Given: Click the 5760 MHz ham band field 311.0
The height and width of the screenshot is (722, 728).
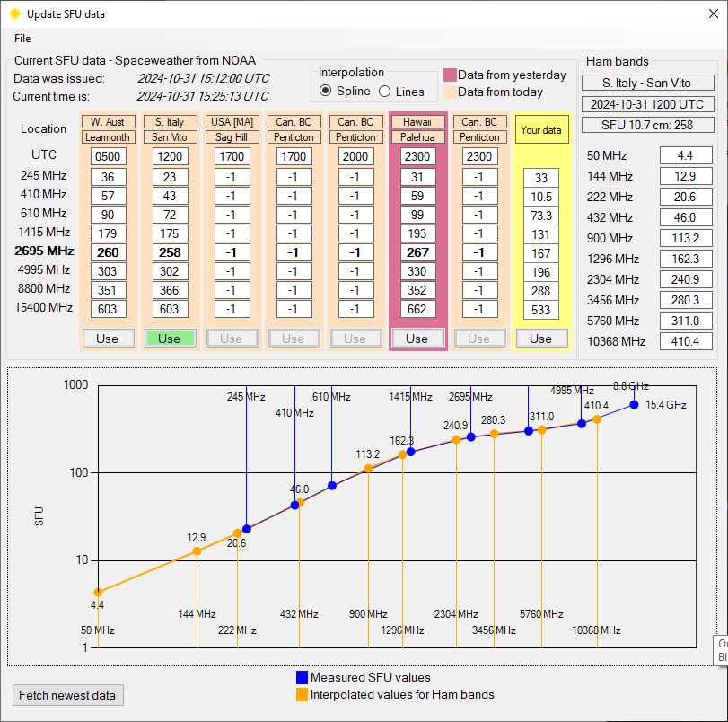Looking at the screenshot, I should click(x=686, y=321).
